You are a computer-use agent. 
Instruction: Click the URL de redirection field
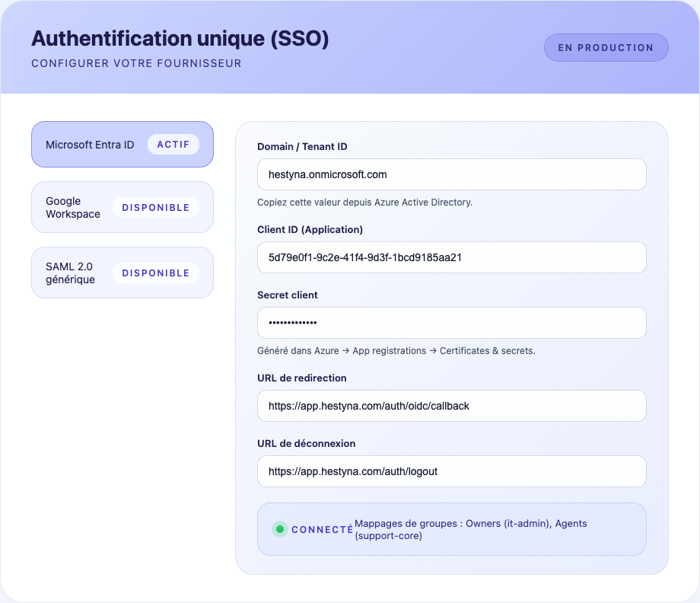451,406
